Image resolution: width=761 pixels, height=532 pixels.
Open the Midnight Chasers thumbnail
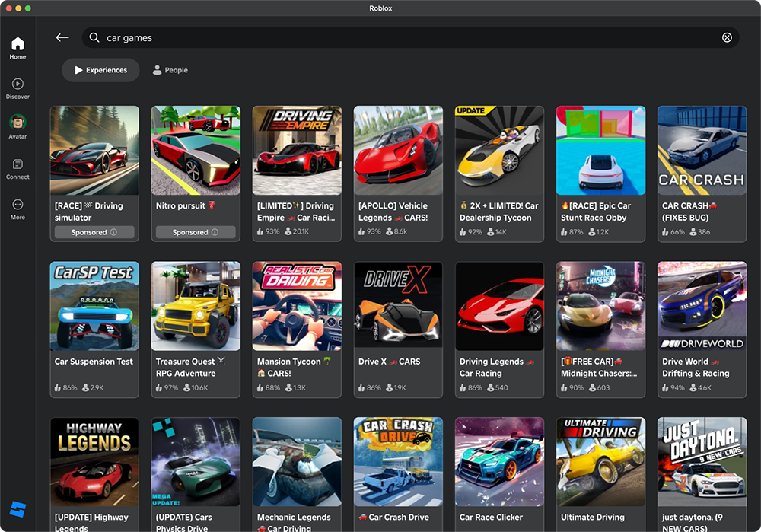pyautogui.click(x=601, y=306)
